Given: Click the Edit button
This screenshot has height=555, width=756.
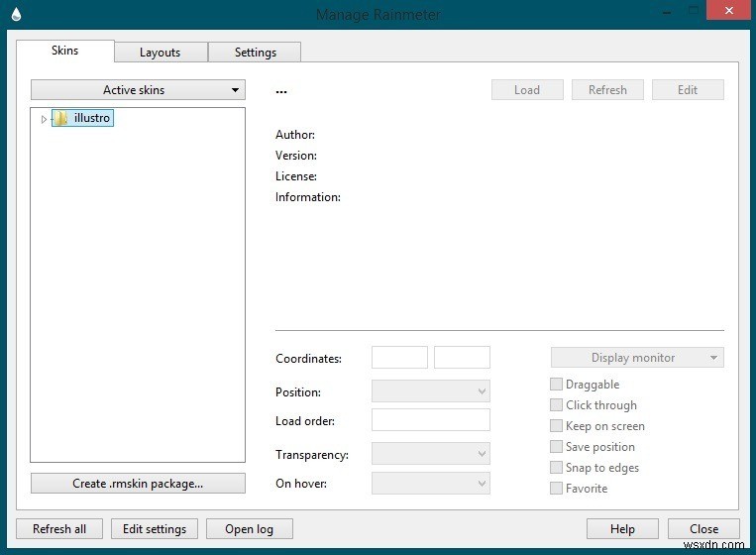Looking at the screenshot, I should (688, 90).
